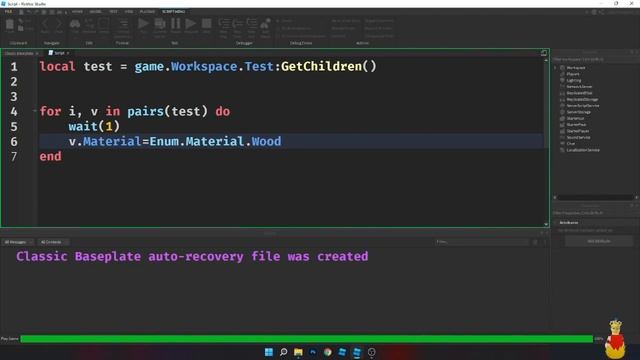Select ServerStorage in the Explorer
640x360 pixels.
coord(578,112)
